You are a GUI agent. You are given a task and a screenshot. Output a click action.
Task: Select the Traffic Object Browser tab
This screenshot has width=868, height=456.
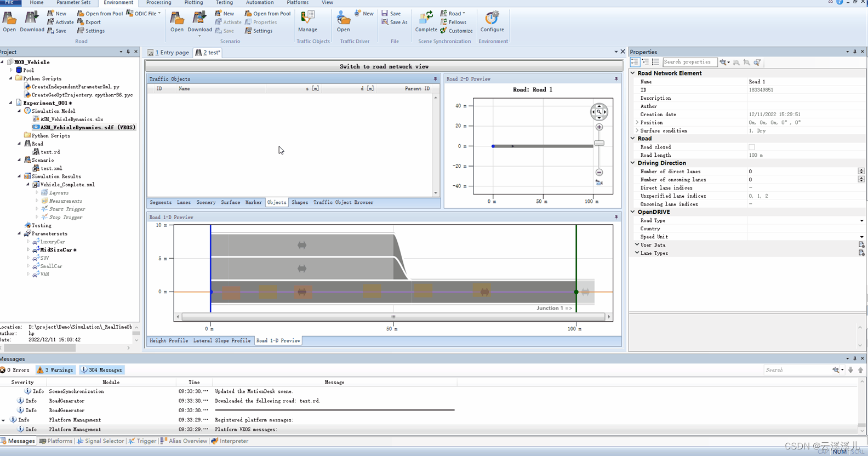coord(343,203)
